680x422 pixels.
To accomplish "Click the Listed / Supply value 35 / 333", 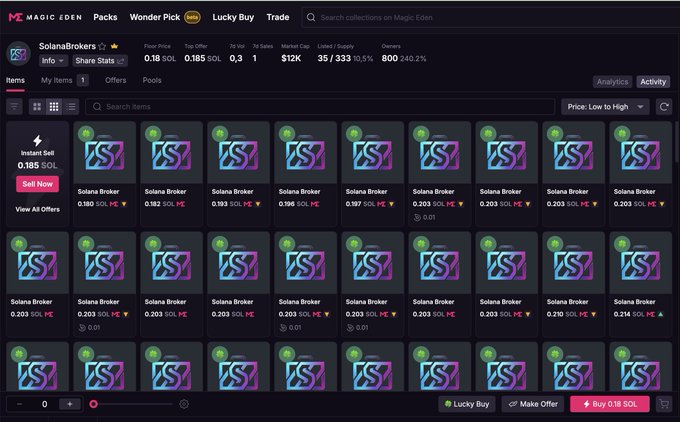I will pyautogui.click(x=334, y=58).
